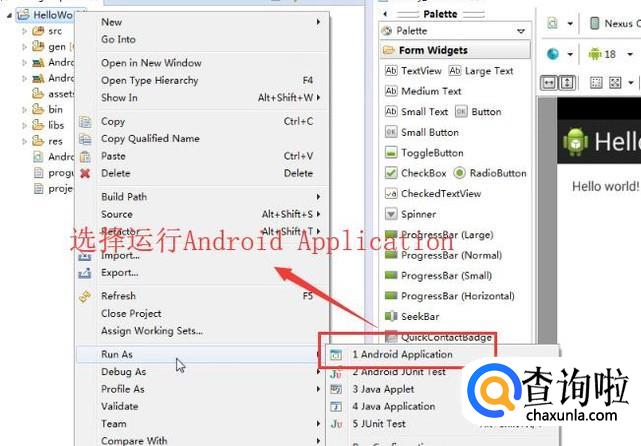
Task: Expand the src folder tree node
Action: pyautogui.click(x=24, y=31)
